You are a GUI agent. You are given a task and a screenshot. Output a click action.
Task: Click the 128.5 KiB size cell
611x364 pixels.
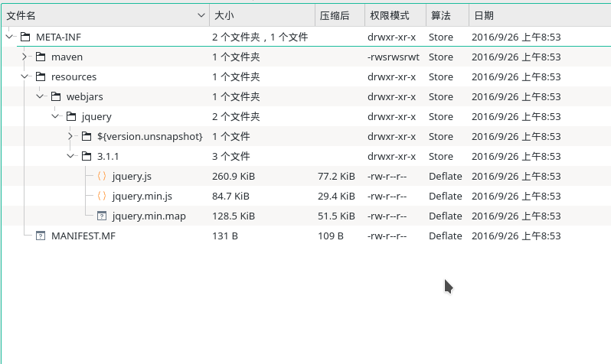[234, 216]
